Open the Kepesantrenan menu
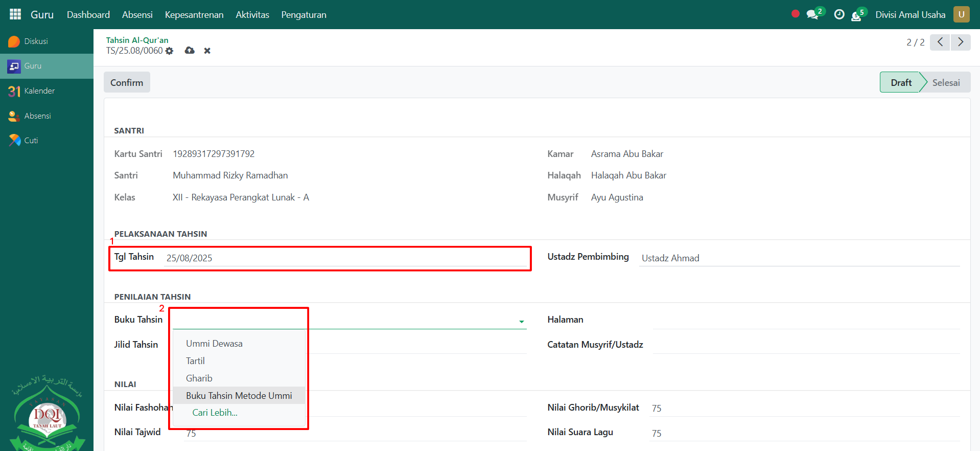Image resolution: width=980 pixels, height=451 pixels. (x=194, y=15)
